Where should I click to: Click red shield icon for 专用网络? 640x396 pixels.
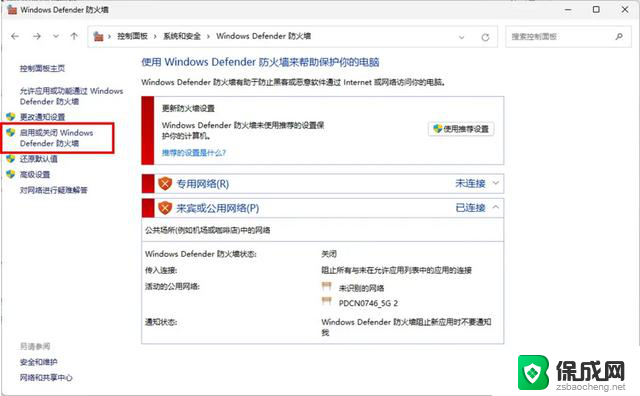pos(165,184)
